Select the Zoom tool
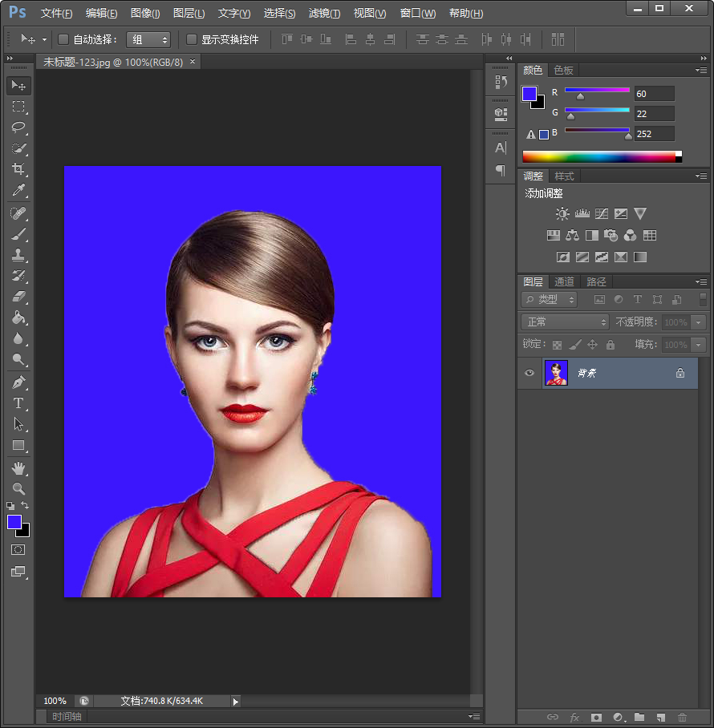This screenshot has width=714, height=728. [x=18, y=488]
